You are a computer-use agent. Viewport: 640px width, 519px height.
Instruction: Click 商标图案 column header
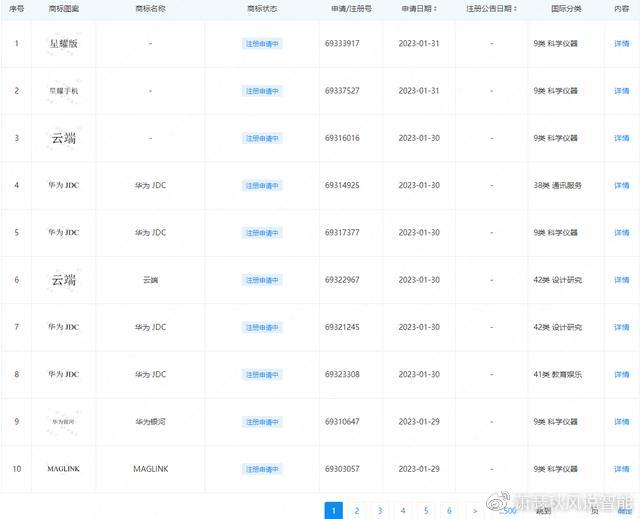click(63, 9)
